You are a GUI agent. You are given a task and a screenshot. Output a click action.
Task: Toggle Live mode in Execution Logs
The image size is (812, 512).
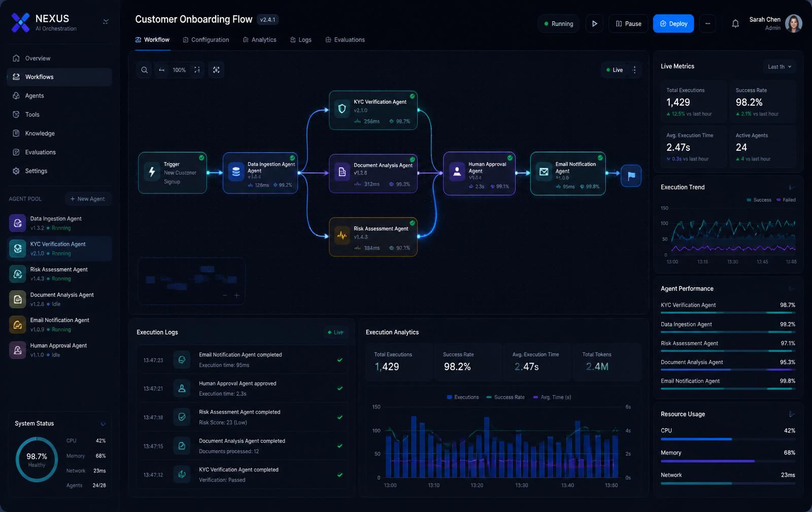(x=335, y=332)
